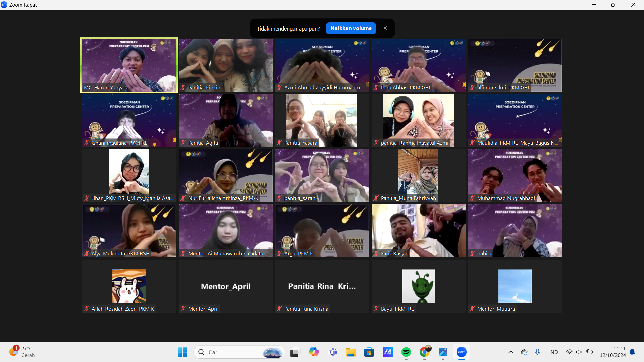Toggle the microphone tray icon
This screenshot has width=644, height=362.
(x=538, y=352)
